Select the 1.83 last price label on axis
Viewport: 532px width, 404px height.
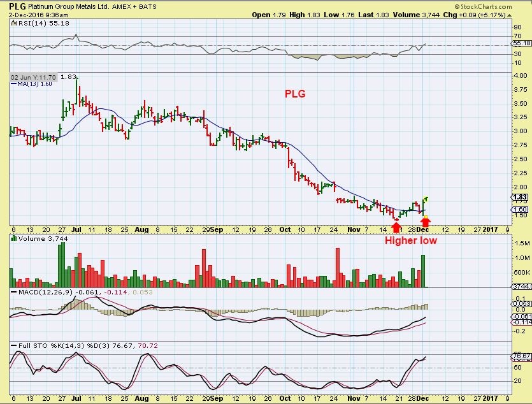[x=520, y=197]
